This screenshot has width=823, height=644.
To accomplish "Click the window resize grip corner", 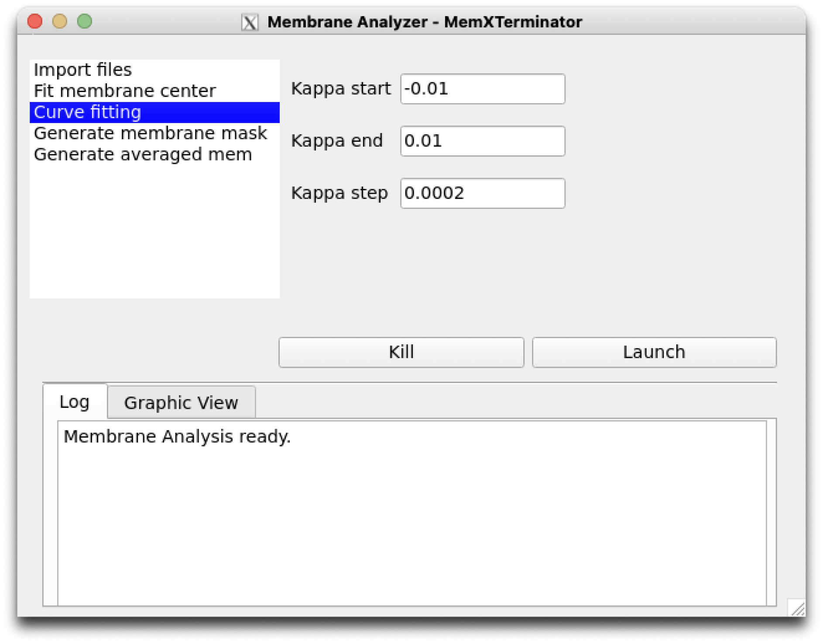I will 797,607.
